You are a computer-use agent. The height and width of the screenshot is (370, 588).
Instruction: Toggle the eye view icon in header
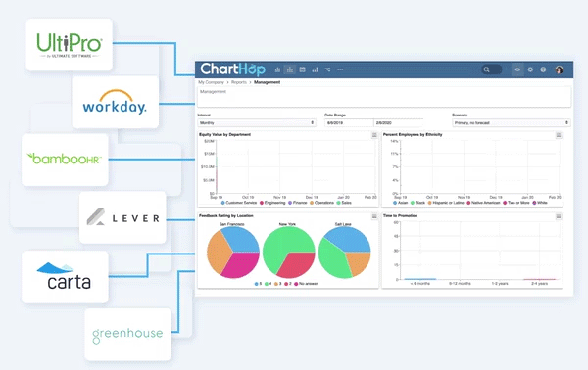pyautogui.click(x=517, y=69)
